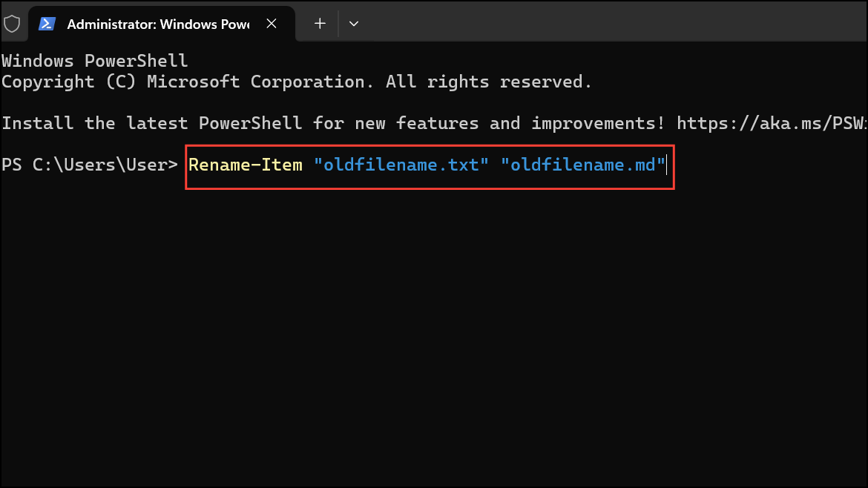Click the shield icon at the top-left corner
This screenshot has height=488, width=868.
[x=13, y=23]
